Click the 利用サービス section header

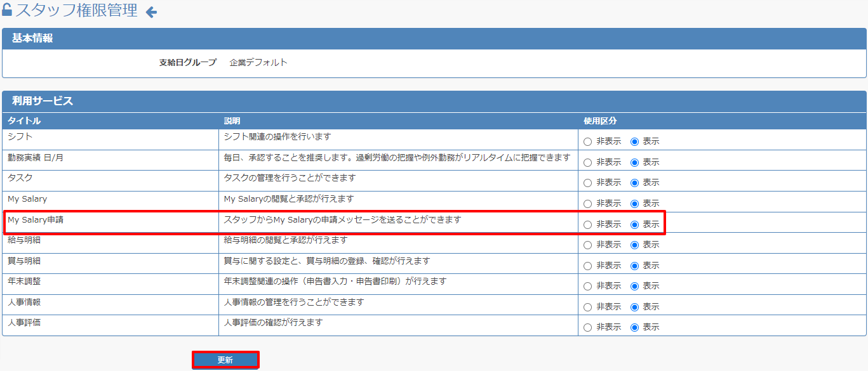point(434,101)
